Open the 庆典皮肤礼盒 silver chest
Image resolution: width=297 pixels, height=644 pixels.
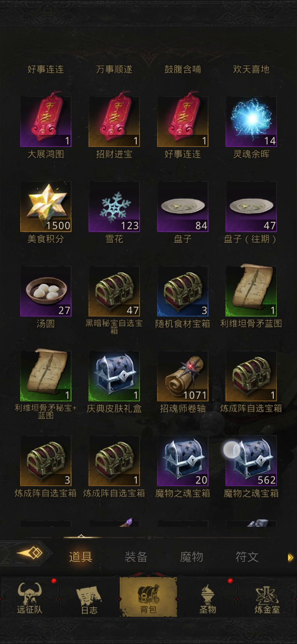click(x=114, y=376)
